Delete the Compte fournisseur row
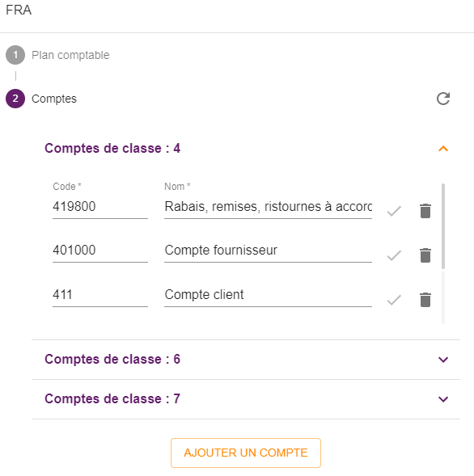Viewport: 474px width, 476px height. pyautogui.click(x=425, y=255)
